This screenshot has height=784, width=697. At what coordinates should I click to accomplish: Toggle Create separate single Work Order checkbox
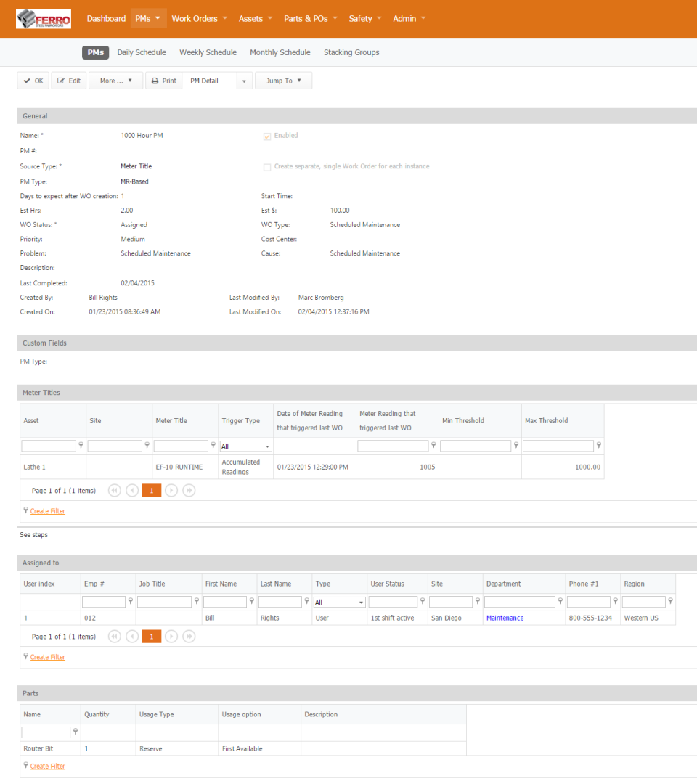267,167
